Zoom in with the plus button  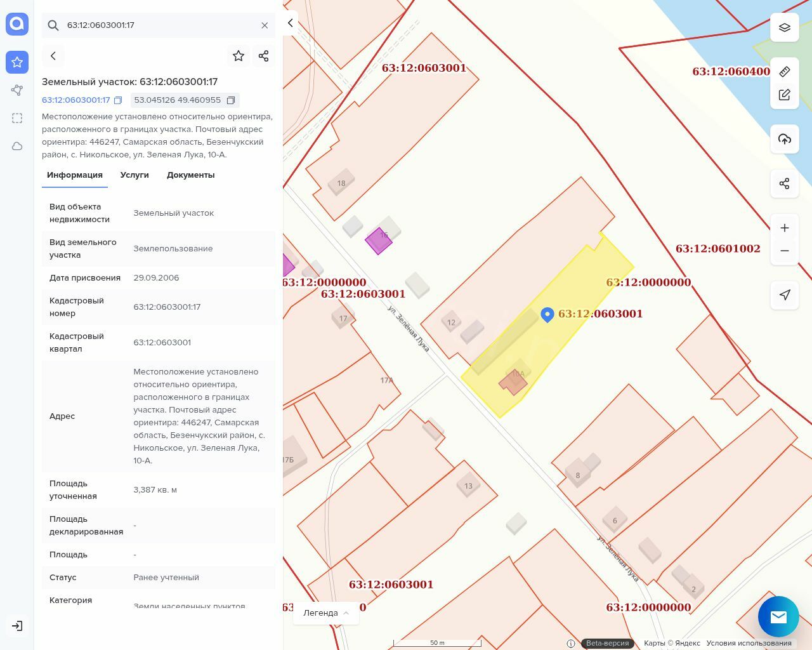pyautogui.click(x=785, y=228)
